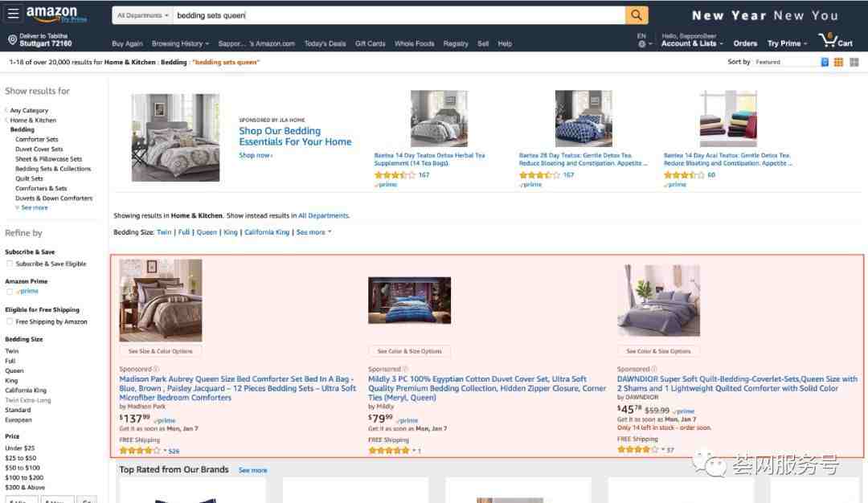The width and height of the screenshot is (868, 503).
Task: Click See Size & Color Options button
Action: pyautogui.click(x=161, y=351)
